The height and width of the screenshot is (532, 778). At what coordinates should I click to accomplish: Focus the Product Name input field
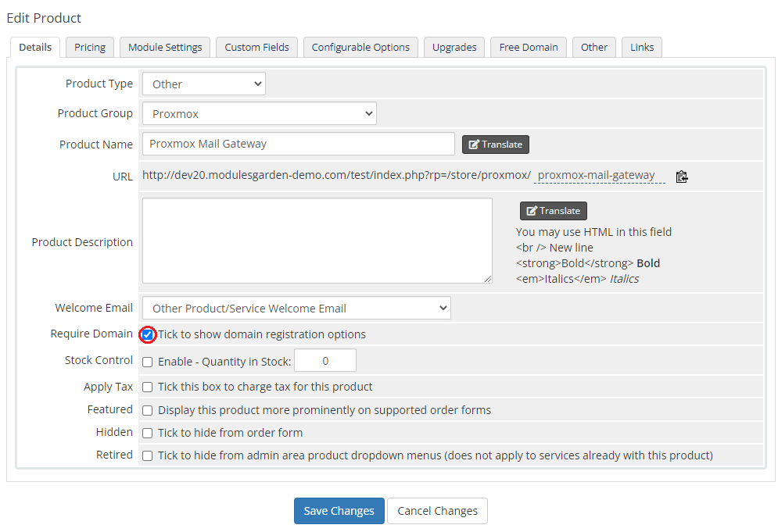click(299, 144)
